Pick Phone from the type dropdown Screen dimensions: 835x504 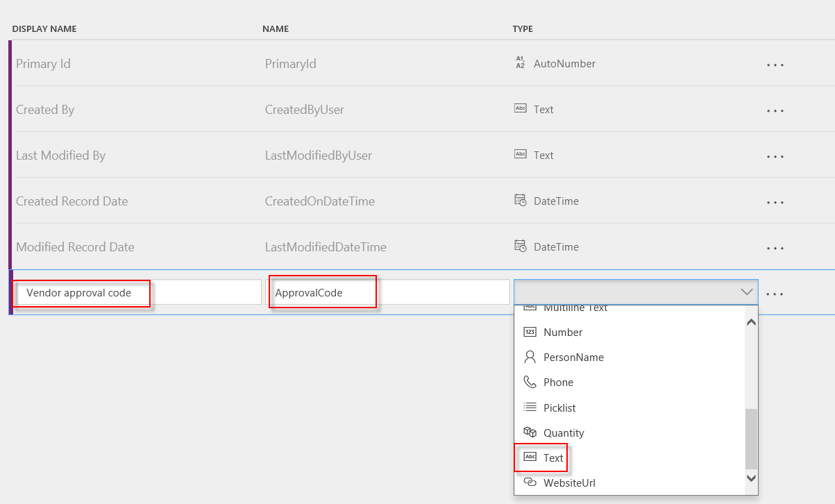pyautogui.click(x=557, y=383)
